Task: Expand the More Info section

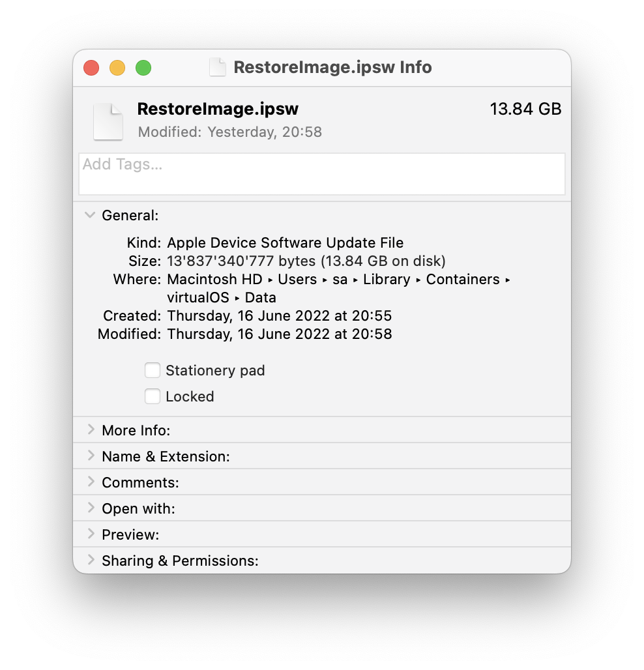Action: click(91, 430)
